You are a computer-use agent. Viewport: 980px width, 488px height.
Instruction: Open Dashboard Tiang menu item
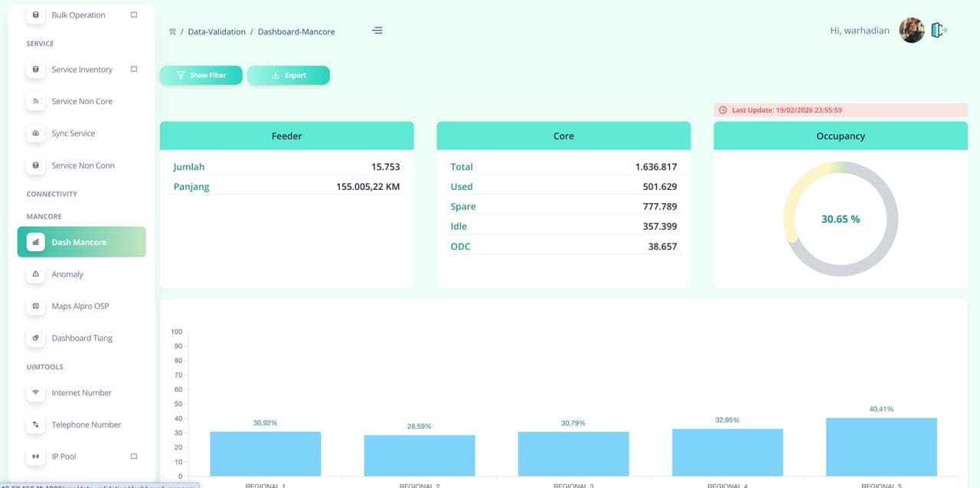(82, 338)
